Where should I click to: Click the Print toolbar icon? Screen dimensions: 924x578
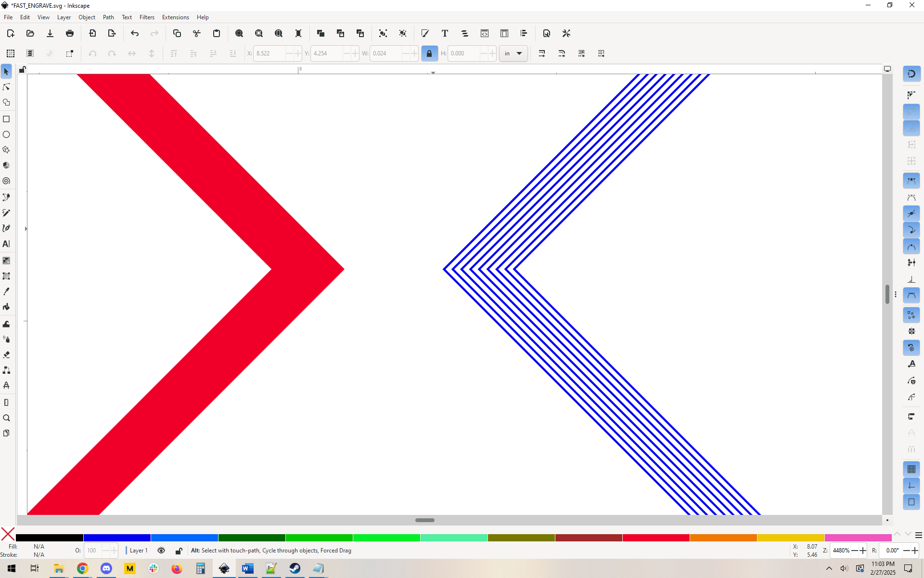[70, 33]
